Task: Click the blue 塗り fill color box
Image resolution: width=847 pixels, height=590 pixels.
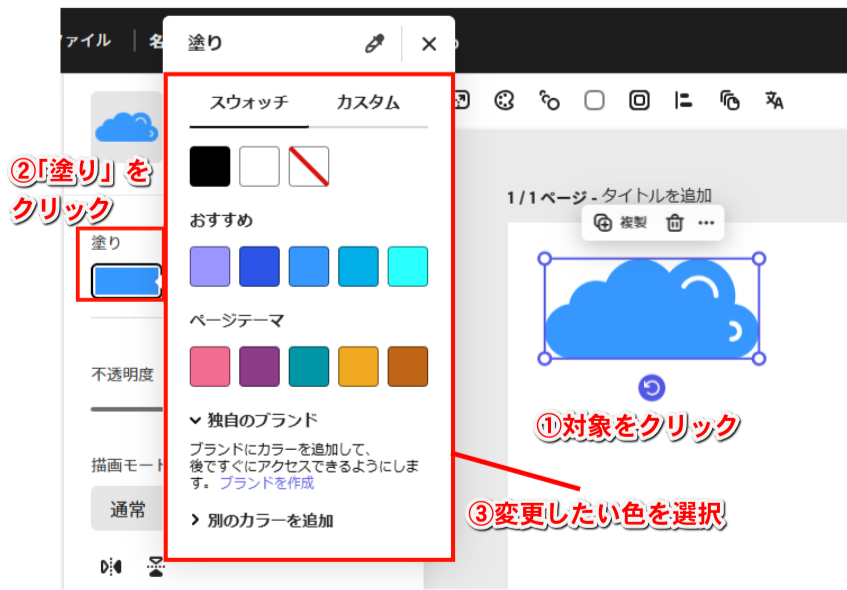Action: coord(126,282)
